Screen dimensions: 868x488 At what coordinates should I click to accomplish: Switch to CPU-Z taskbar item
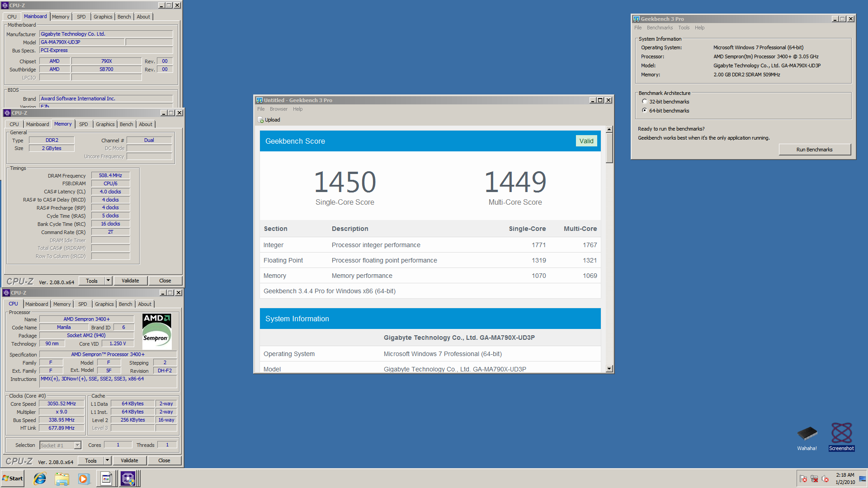click(x=128, y=479)
